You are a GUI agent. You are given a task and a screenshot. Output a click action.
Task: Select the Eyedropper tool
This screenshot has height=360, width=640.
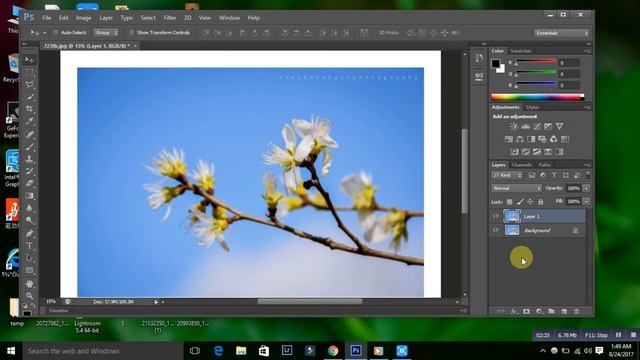pos(29,121)
